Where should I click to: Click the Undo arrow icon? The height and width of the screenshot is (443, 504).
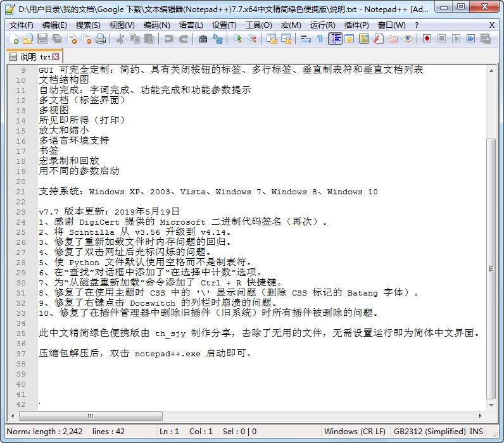pyautogui.click(x=168, y=39)
